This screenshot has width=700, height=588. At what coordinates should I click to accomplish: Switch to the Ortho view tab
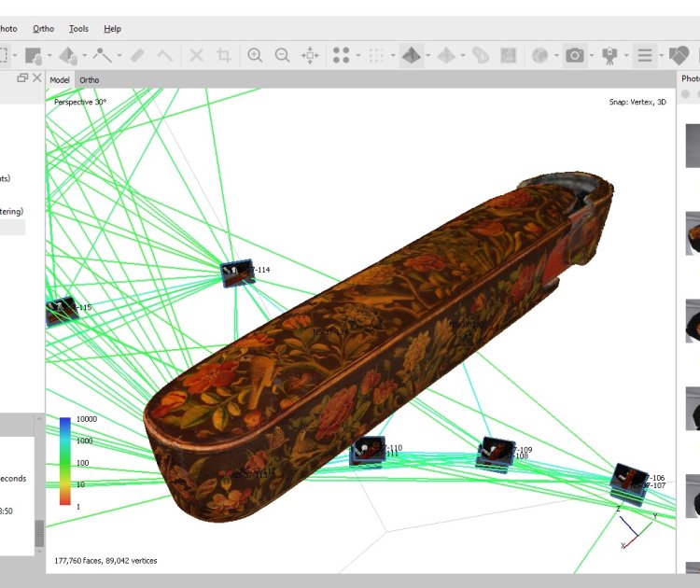click(90, 80)
